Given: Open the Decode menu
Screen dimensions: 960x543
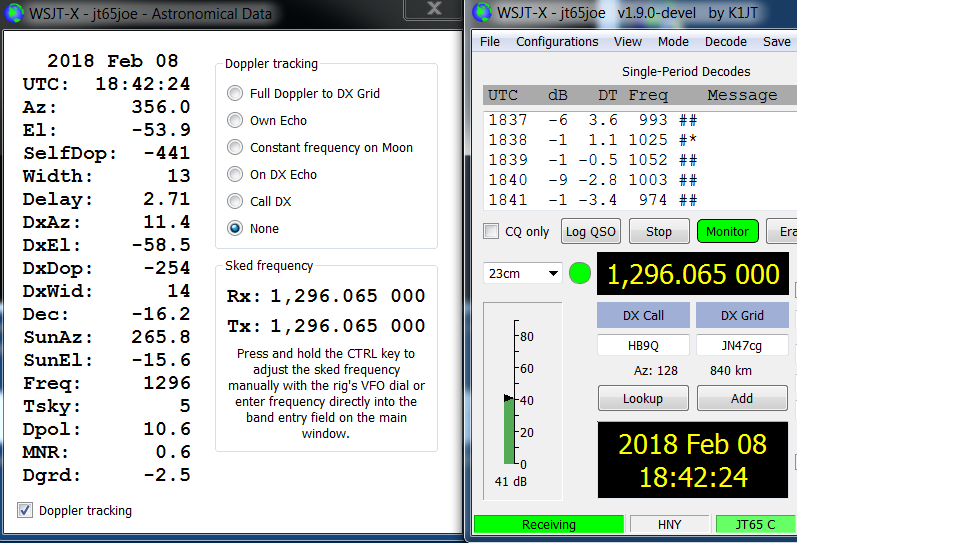Looking at the screenshot, I should point(725,42).
